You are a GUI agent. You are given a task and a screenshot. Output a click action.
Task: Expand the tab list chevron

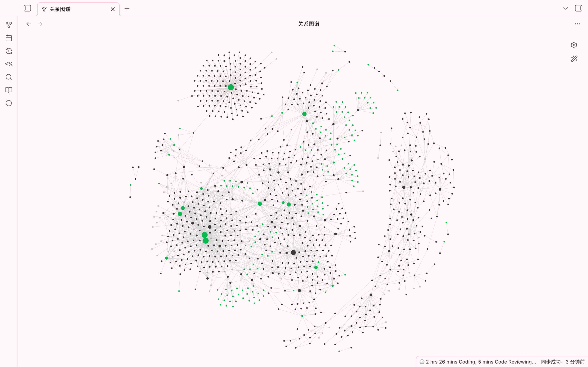pos(565,8)
